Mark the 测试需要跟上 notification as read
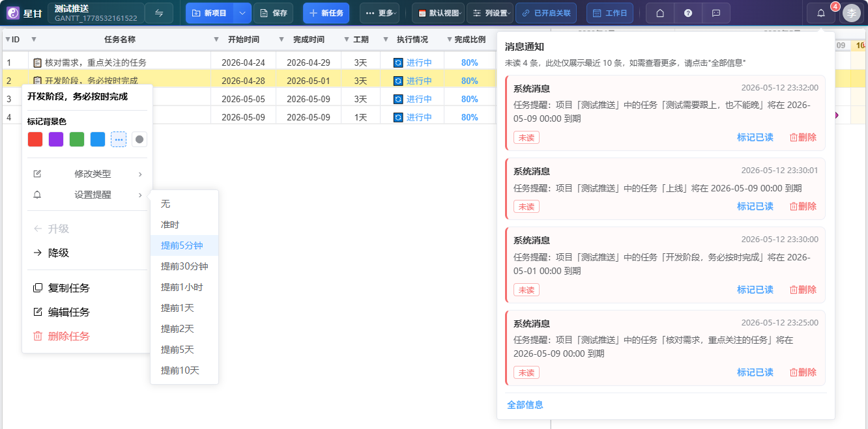This screenshot has height=429, width=868. coord(755,137)
